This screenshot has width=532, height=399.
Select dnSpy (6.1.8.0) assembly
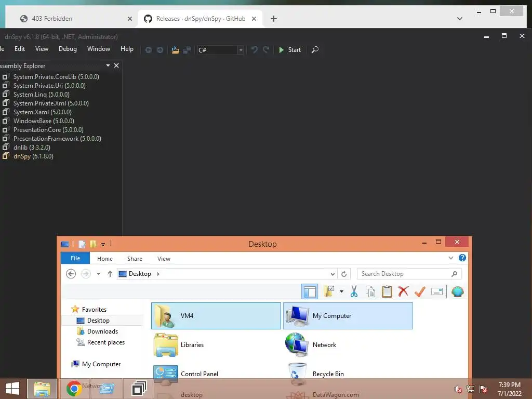coord(33,156)
